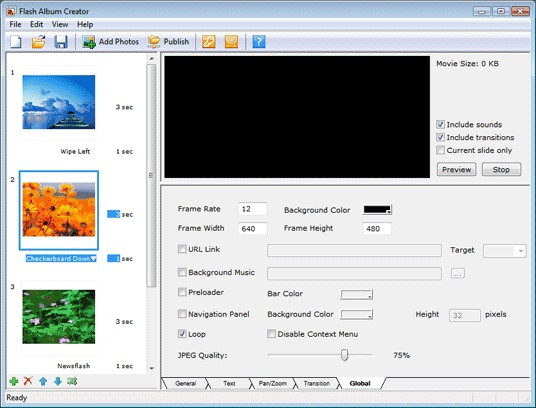Click the Publish toolbar icon

(x=154, y=42)
